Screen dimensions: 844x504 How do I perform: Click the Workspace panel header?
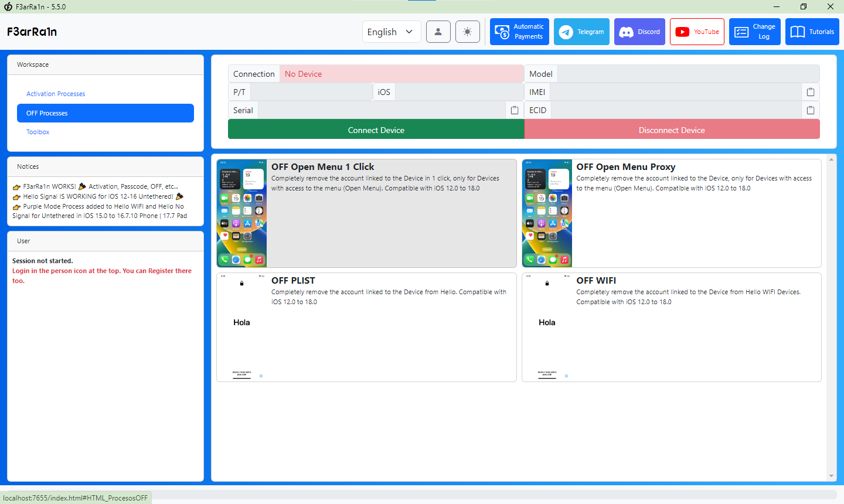[x=105, y=64]
